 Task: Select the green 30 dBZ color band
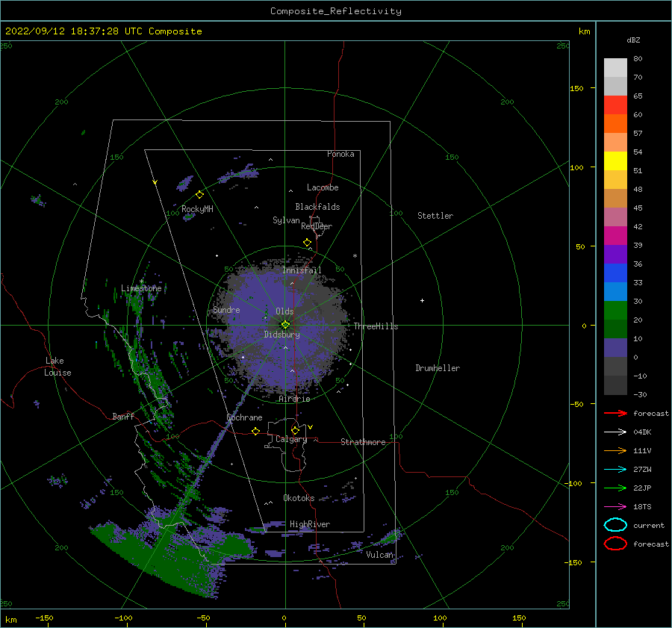(x=615, y=310)
